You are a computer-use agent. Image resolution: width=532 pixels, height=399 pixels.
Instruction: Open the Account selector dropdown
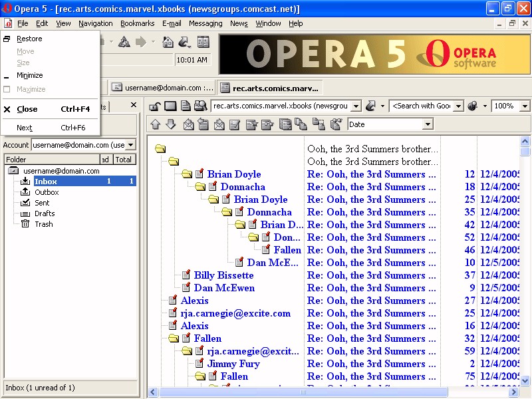130,145
